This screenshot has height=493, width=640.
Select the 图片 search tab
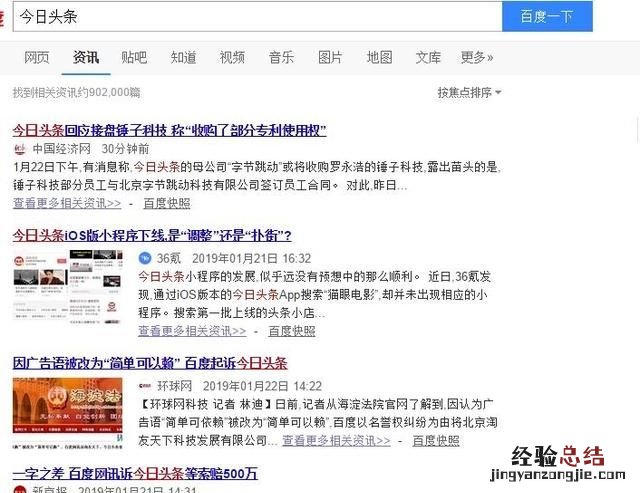[330, 57]
